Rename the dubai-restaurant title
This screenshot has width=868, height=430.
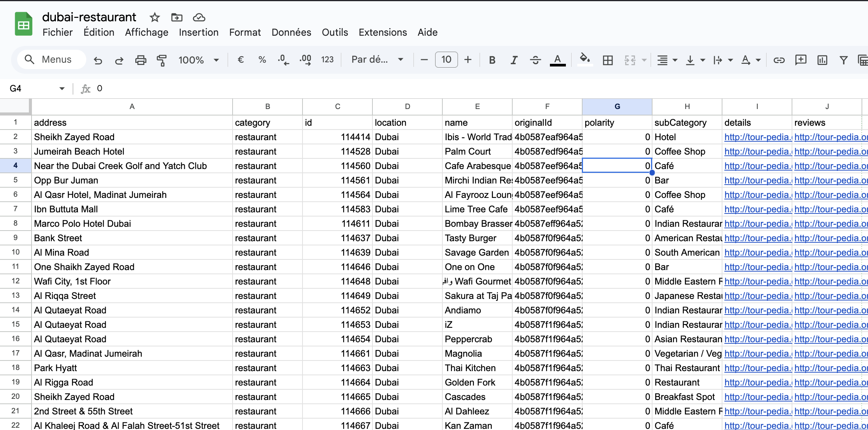(x=89, y=17)
